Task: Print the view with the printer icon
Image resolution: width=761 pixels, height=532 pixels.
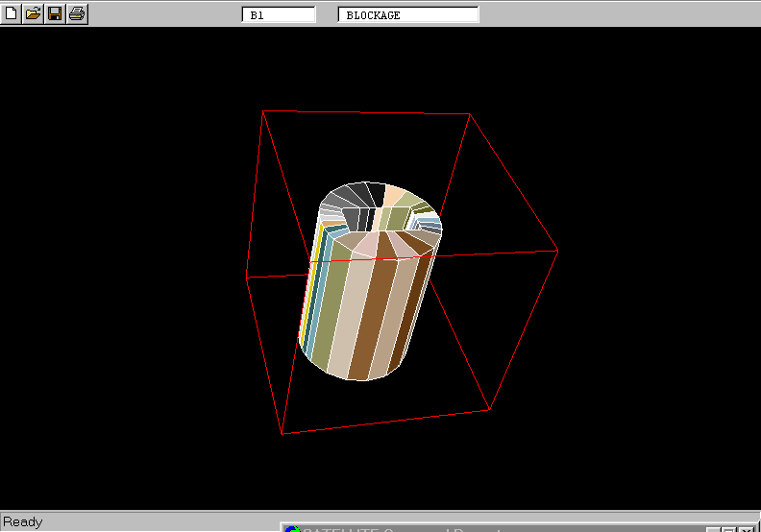Action: point(77,13)
